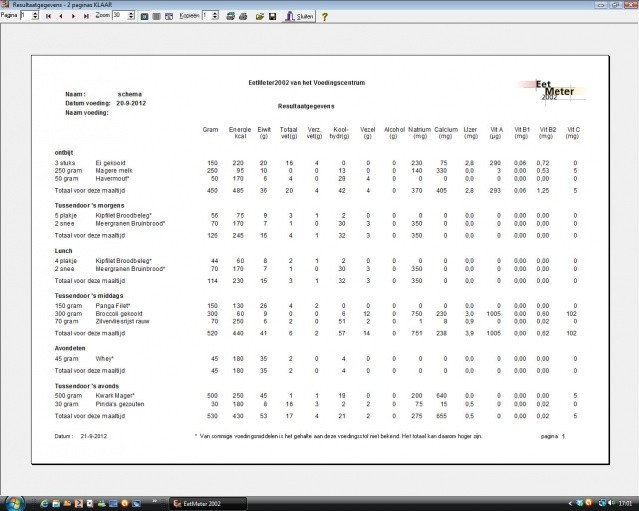
Task: Show hidden system tray icons
Action: pyautogui.click(x=570, y=504)
